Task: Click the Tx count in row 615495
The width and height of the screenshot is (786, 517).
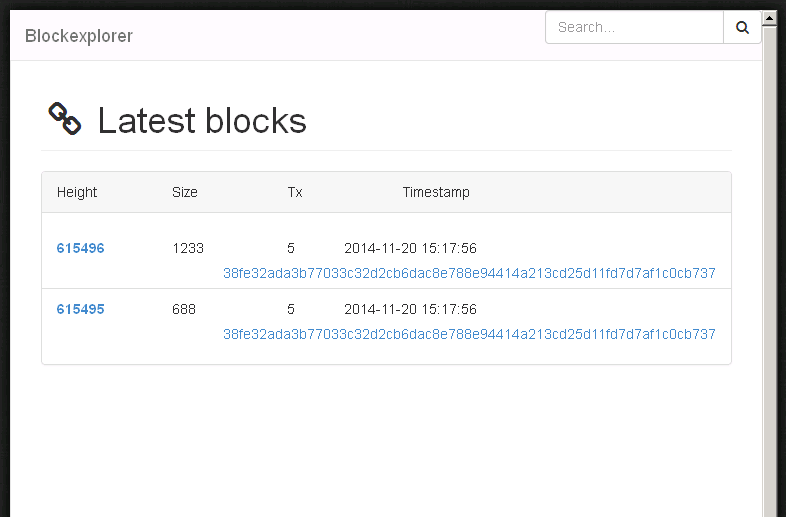Action: click(291, 309)
